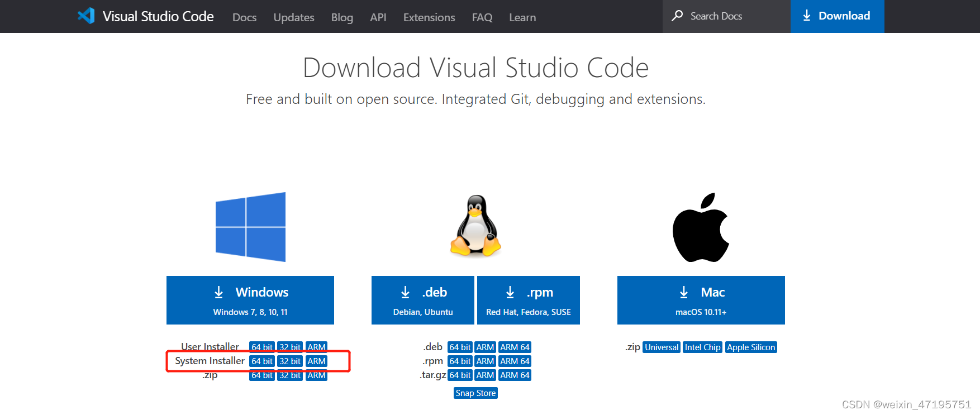Click the Windows logo image
Viewport: 980px width, 415px height.
pyautogui.click(x=250, y=227)
